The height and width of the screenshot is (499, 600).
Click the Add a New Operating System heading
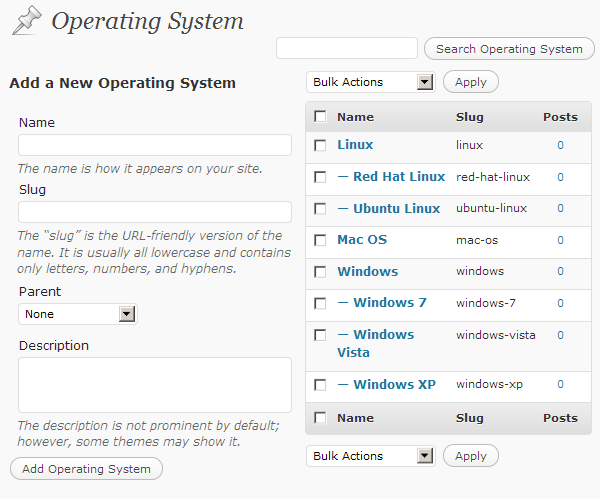tap(122, 83)
